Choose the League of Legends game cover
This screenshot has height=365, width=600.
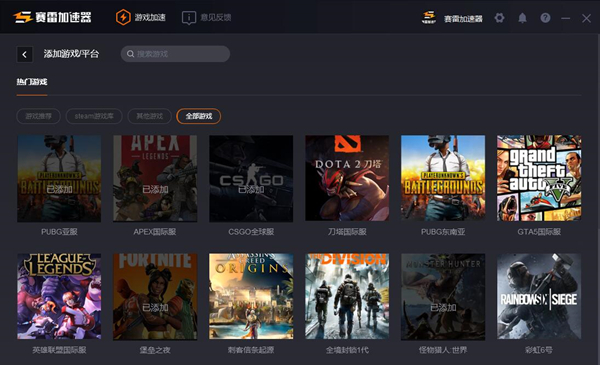[59, 296]
